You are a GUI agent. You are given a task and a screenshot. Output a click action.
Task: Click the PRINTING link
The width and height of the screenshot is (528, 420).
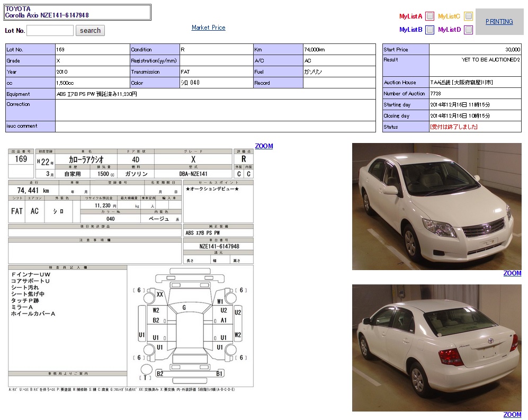point(499,22)
